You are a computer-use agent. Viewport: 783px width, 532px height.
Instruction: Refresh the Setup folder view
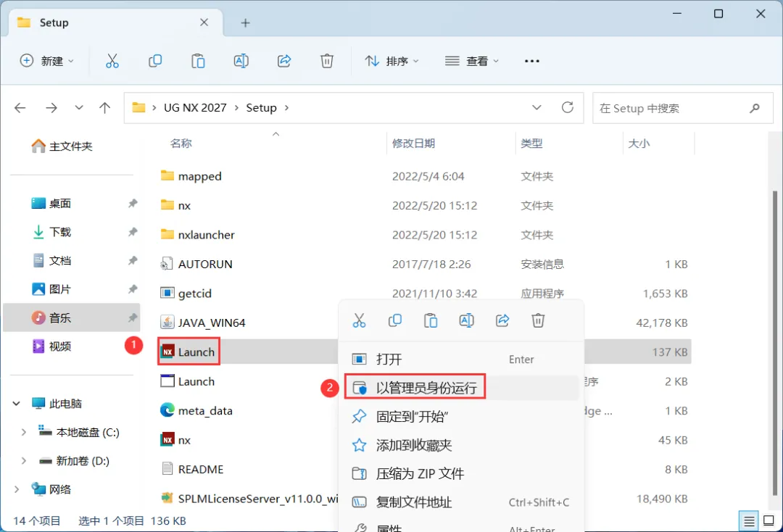pos(567,107)
